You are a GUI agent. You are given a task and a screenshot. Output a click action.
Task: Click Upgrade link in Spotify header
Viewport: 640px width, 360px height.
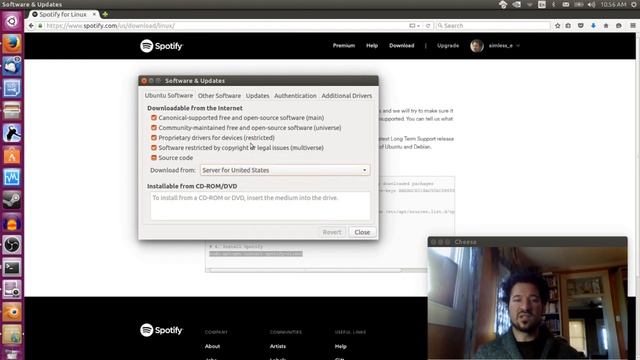coord(448,46)
